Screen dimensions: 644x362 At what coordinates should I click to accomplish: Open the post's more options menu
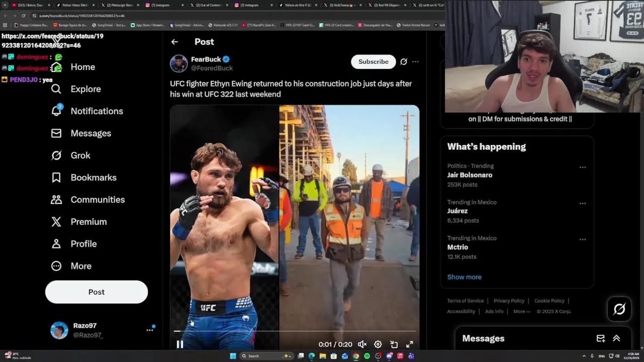tap(415, 62)
